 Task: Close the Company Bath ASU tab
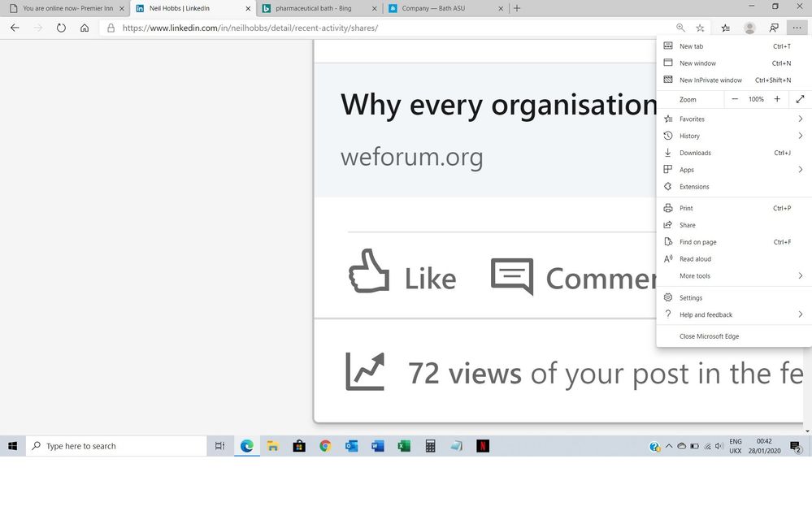(x=501, y=8)
